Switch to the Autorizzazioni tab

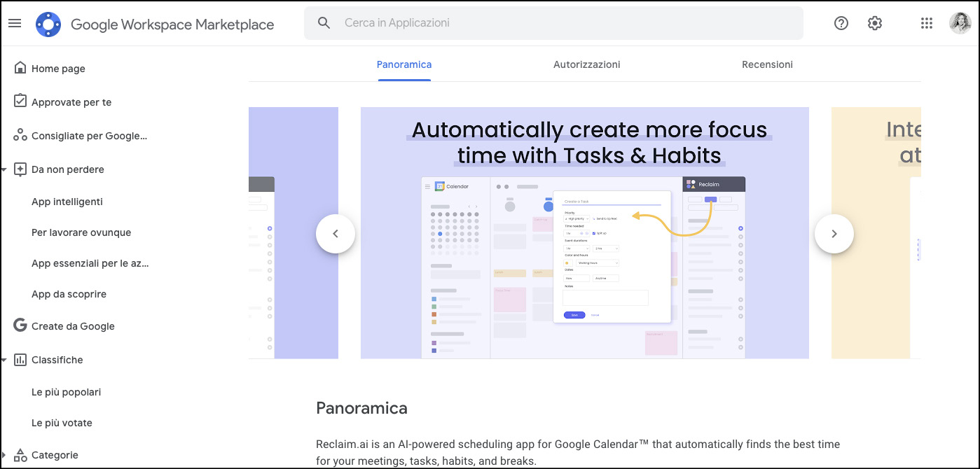coord(587,64)
